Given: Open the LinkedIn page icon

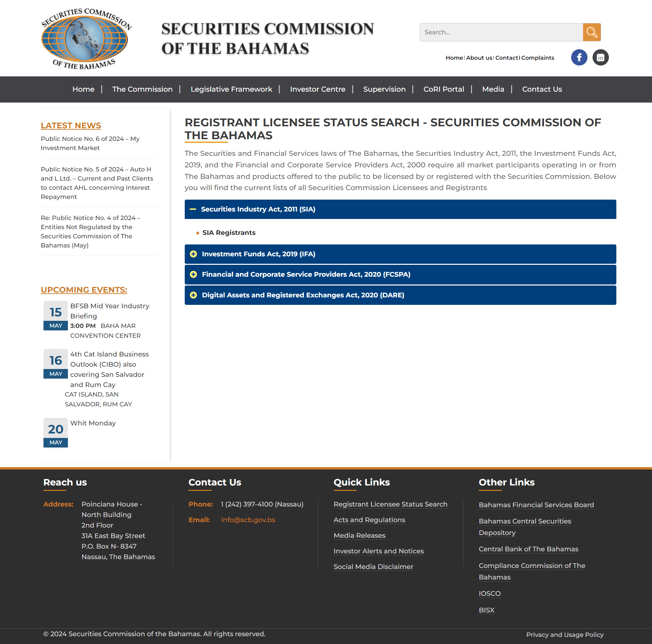Looking at the screenshot, I should (x=600, y=57).
